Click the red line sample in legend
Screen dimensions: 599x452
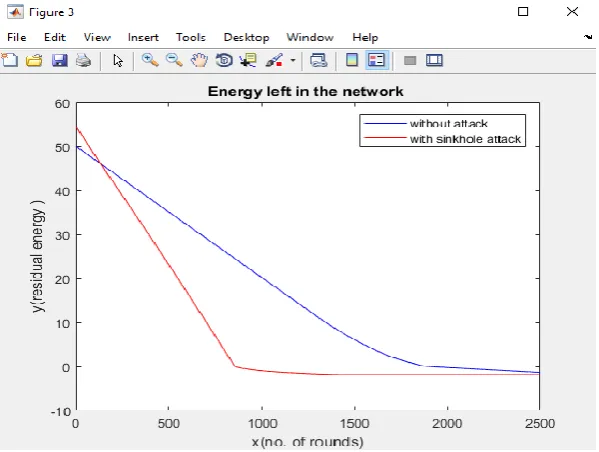(385, 138)
